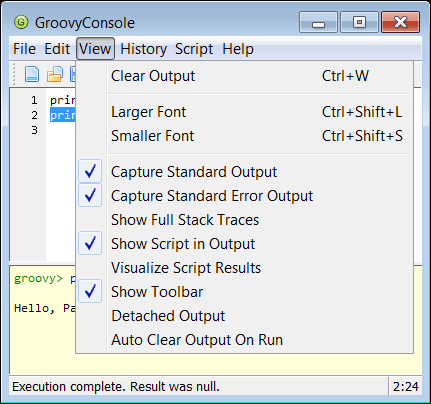This screenshot has height=404, width=431.
Task: Enable Detached Output option
Action: pyautogui.click(x=244, y=316)
